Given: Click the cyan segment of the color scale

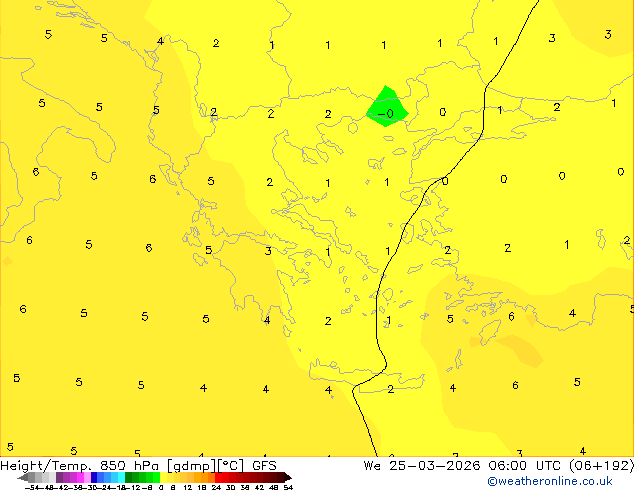Looking at the screenshot, I should [117, 477].
